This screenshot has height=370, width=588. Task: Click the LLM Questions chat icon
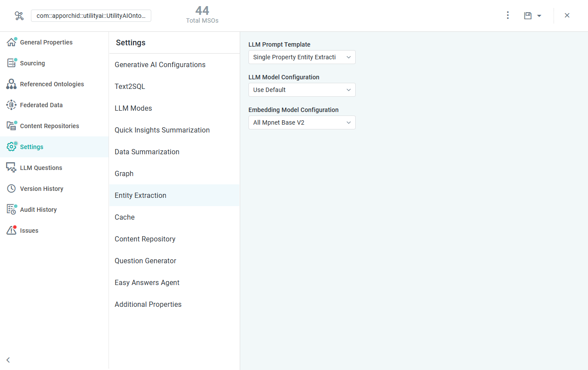point(11,168)
